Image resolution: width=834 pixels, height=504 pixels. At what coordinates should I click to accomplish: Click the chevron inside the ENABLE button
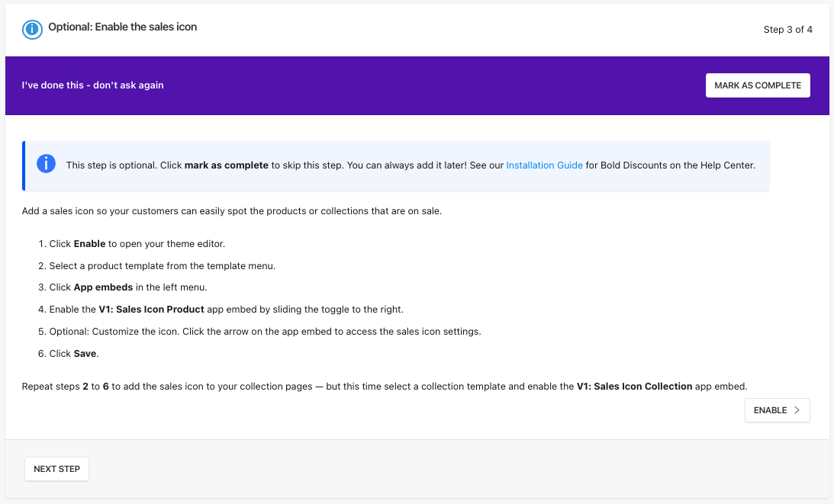coord(797,410)
